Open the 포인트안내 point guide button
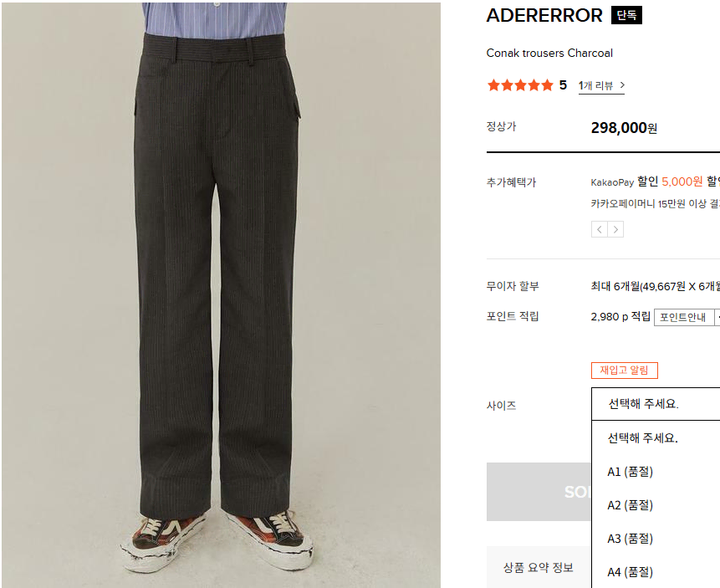Viewport: 720px width, 588px height. point(683,317)
